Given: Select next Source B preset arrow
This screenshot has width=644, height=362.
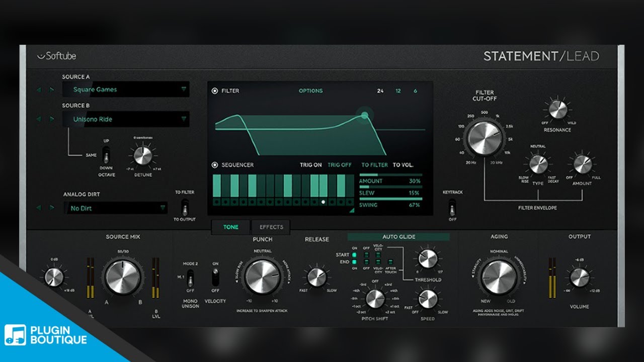Looking at the screenshot, I should (x=51, y=119).
